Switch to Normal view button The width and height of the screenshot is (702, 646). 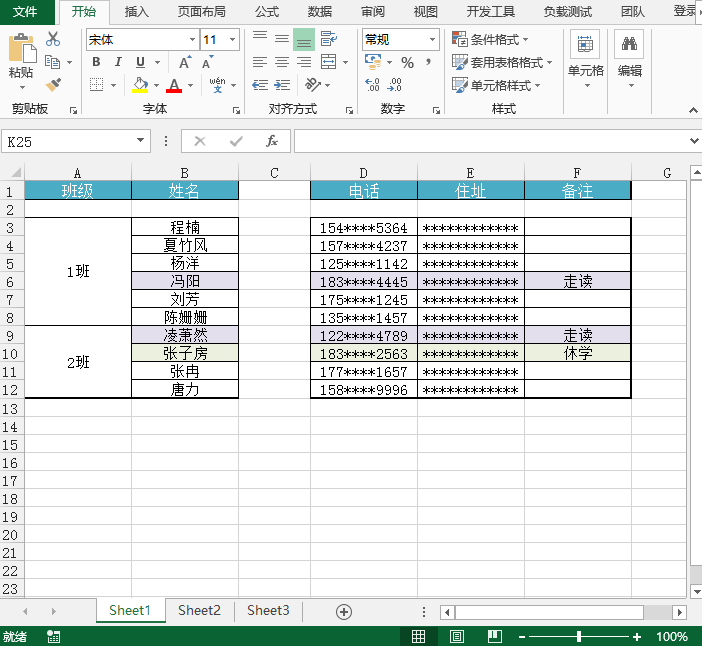pos(419,636)
